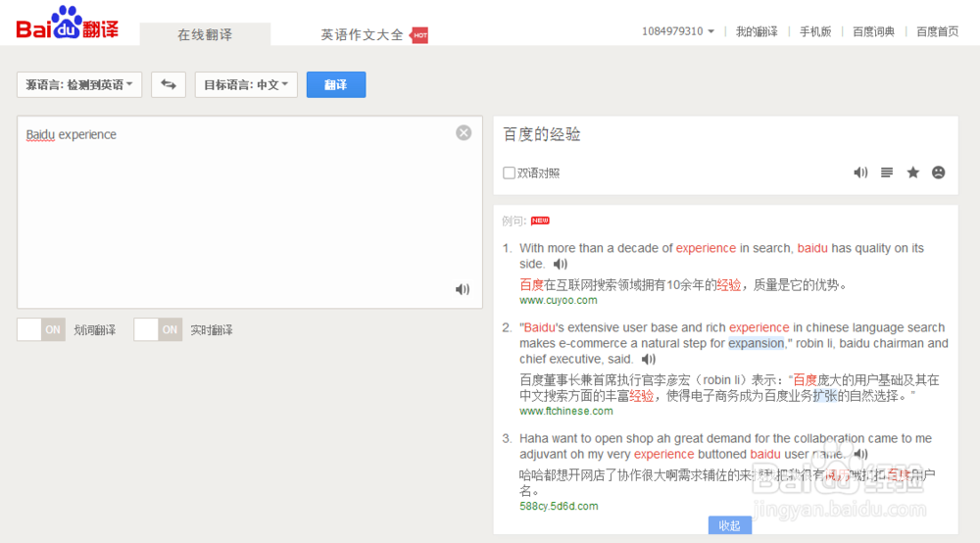The height and width of the screenshot is (543, 980).
Task: Open the www.cuyoo.com source link
Action: pos(559,300)
